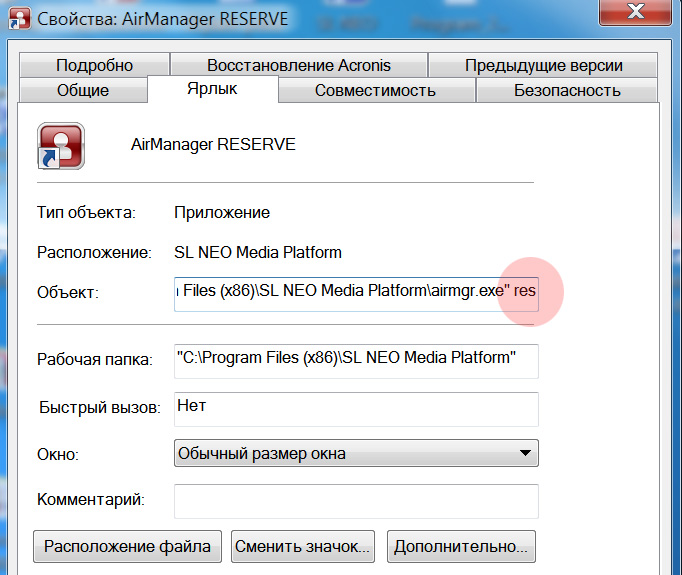Click the AirManager RESERVE name text

coord(213,144)
